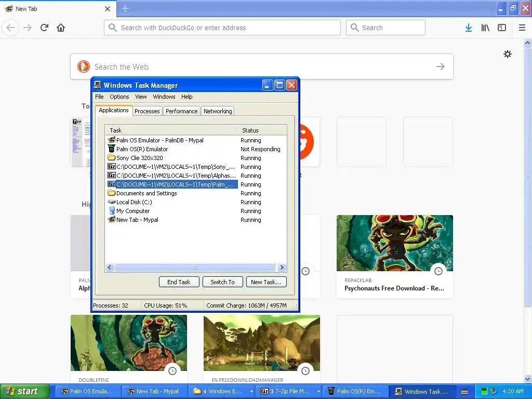Submit web search with arrow icon

[441, 66]
